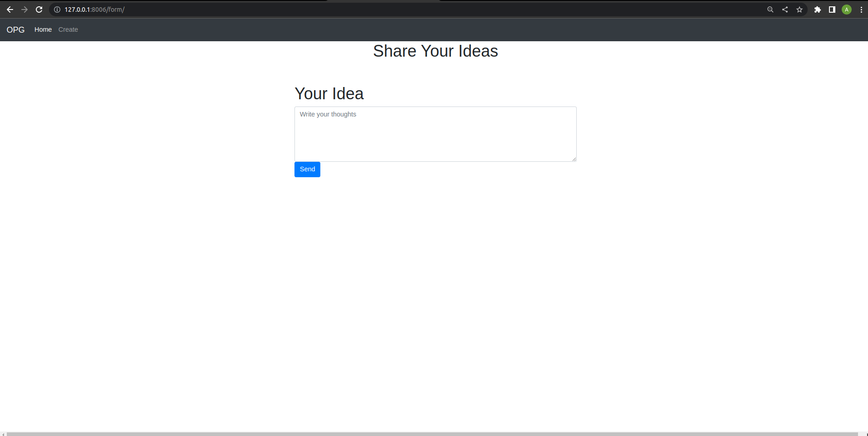The height and width of the screenshot is (436, 868).
Task: Click the side panel icon in toolbar
Action: [832, 9]
